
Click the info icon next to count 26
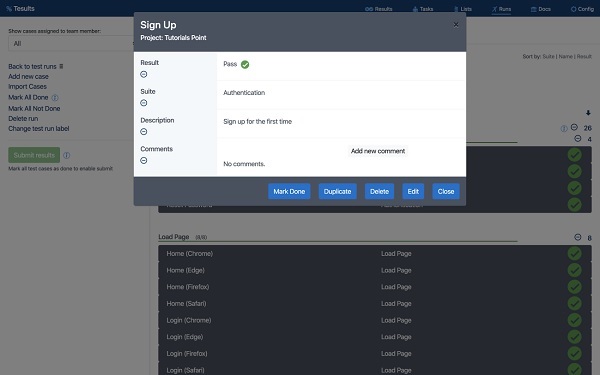point(564,129)
